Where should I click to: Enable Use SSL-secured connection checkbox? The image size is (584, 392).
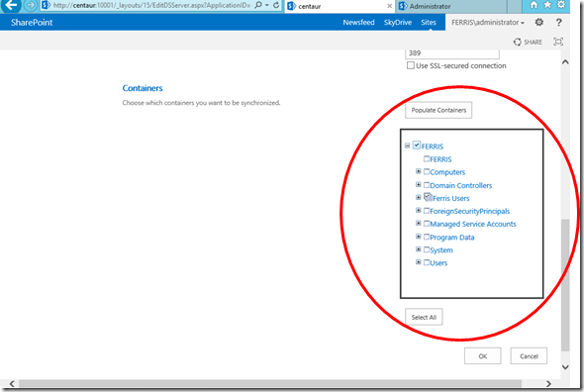pyautogui.click(x=411, y=65)
